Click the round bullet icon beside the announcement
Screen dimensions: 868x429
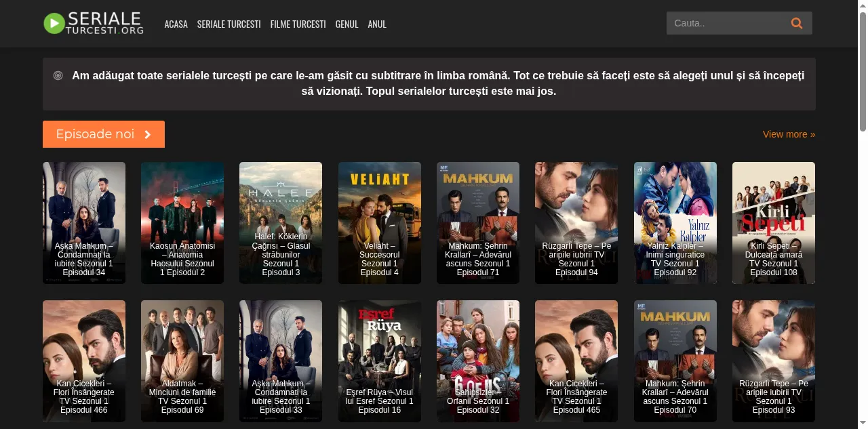click(x=58, y=75)
